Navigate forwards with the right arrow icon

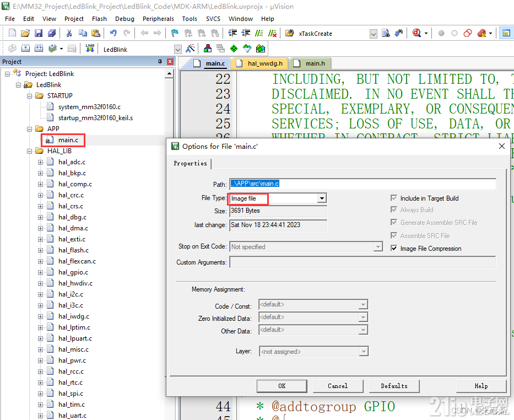tap(158, 33)
